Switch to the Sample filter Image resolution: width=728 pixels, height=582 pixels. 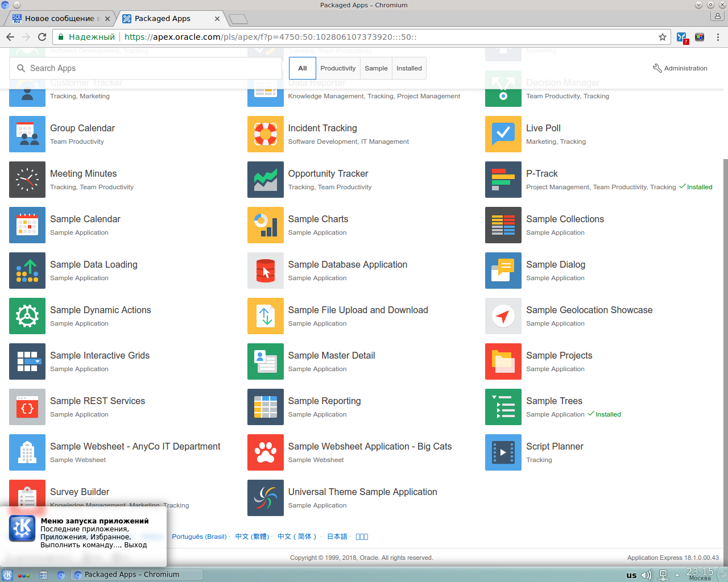376,68
